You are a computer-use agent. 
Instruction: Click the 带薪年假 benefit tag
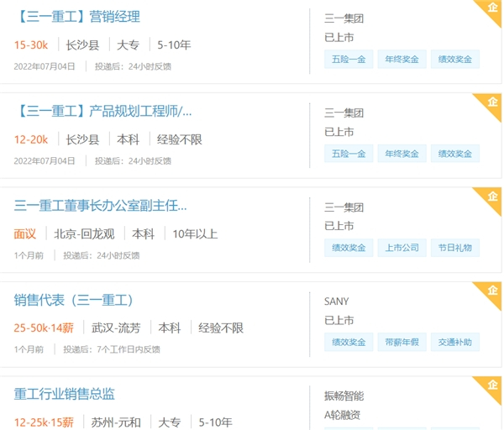pyautogui.click(x=402, y=342)
